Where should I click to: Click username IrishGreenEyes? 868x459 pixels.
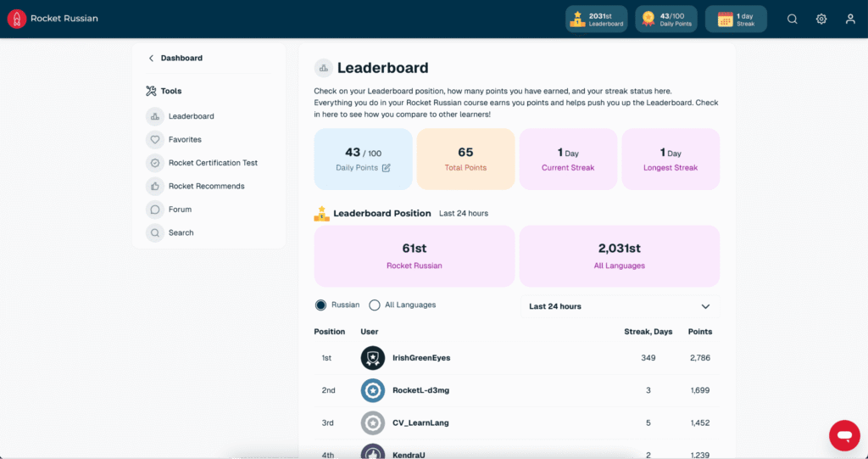click(421, 358)
